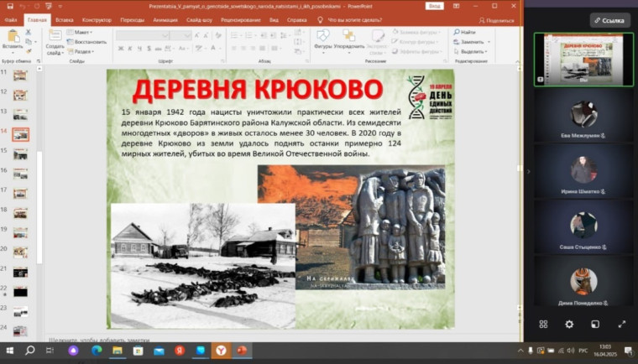Click the Ева Межлумян participant tile
Viewport: 638px width, 364px height.
point(583,115)
